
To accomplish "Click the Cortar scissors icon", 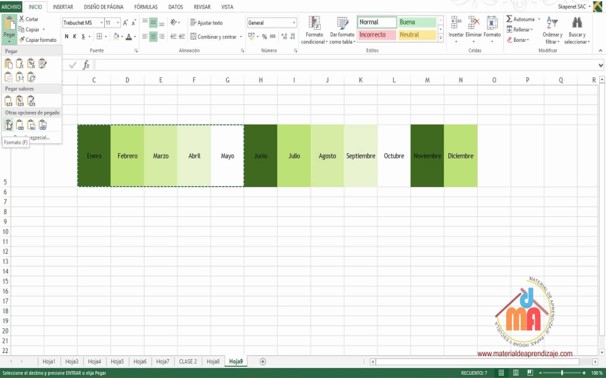I will (22, 19).
